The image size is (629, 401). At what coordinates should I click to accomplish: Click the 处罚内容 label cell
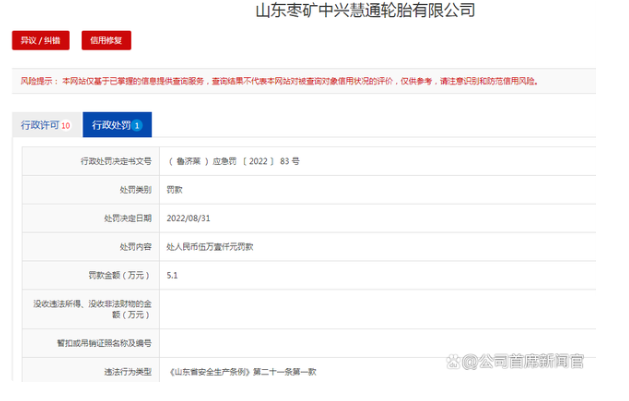(x=91, y=247)
